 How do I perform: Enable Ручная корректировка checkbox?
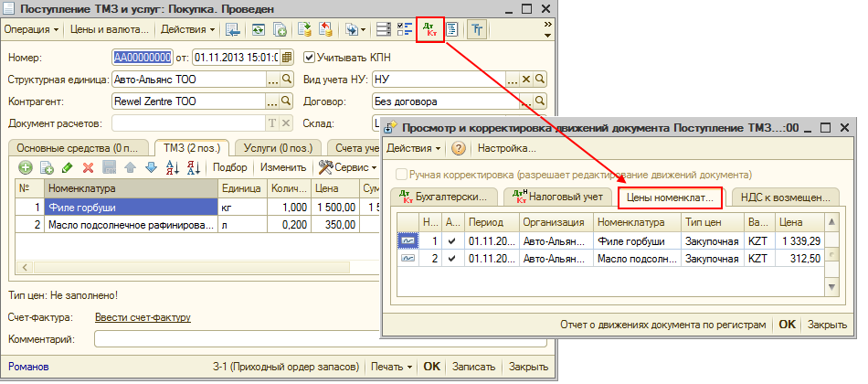(x=402, y=174)
